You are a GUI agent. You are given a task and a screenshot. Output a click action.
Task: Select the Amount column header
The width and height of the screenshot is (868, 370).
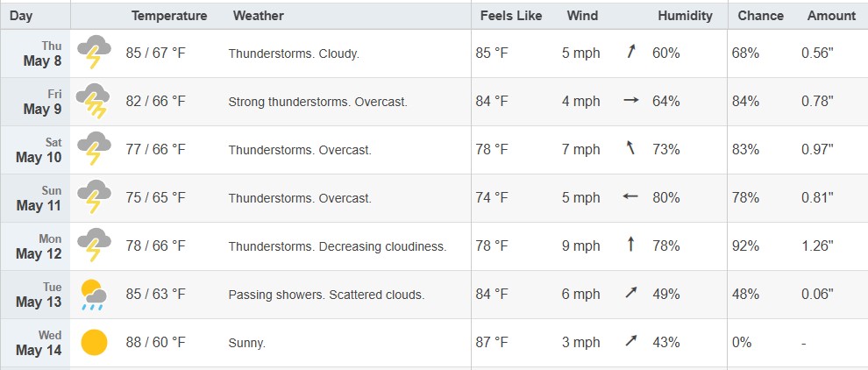coord(831,16)
